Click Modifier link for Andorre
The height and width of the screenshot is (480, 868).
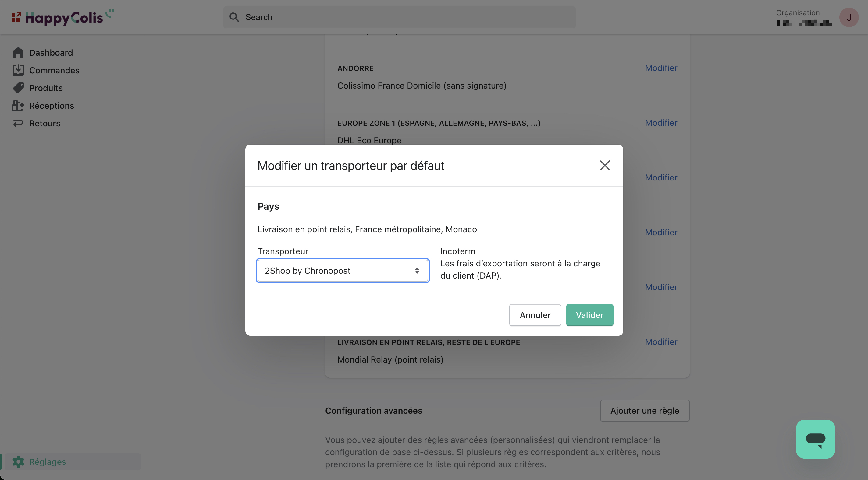(661, 68)
